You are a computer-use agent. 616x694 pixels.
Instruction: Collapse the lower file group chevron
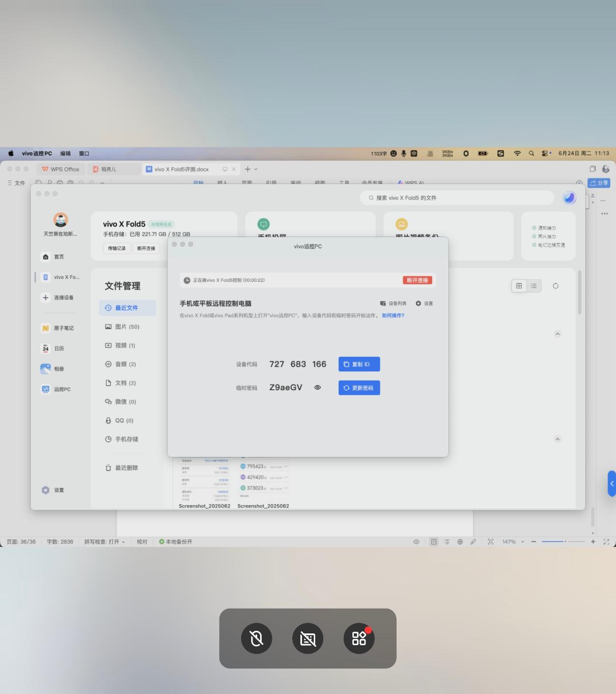557,439
